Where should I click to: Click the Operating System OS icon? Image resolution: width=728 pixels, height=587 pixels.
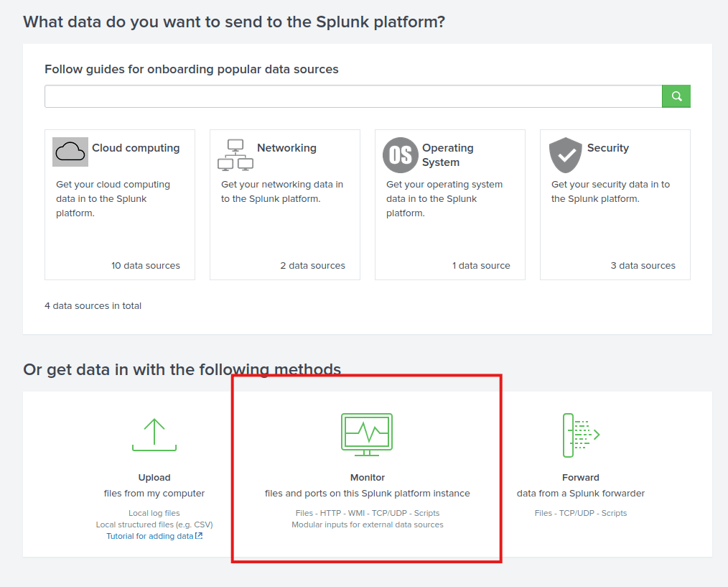tap(401, 155)
